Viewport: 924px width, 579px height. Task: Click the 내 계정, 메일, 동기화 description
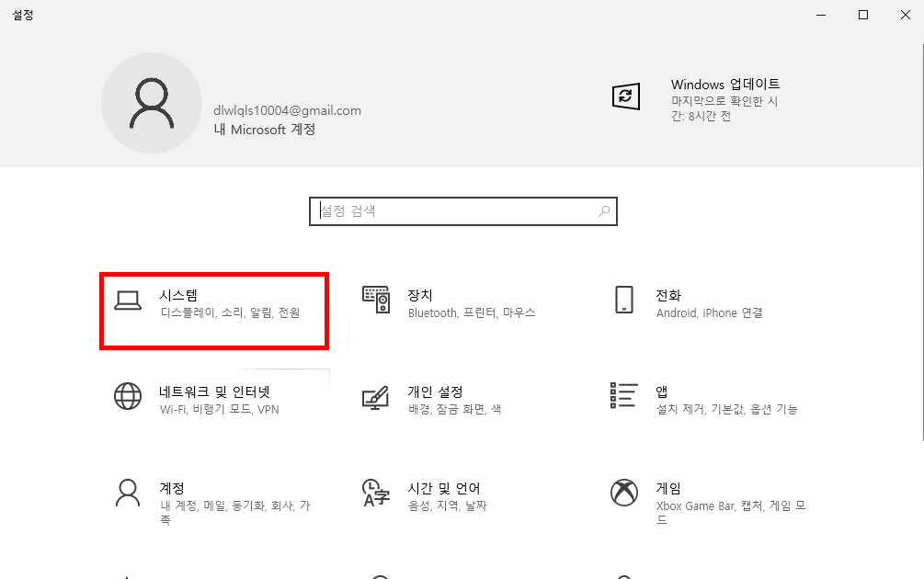235,513
